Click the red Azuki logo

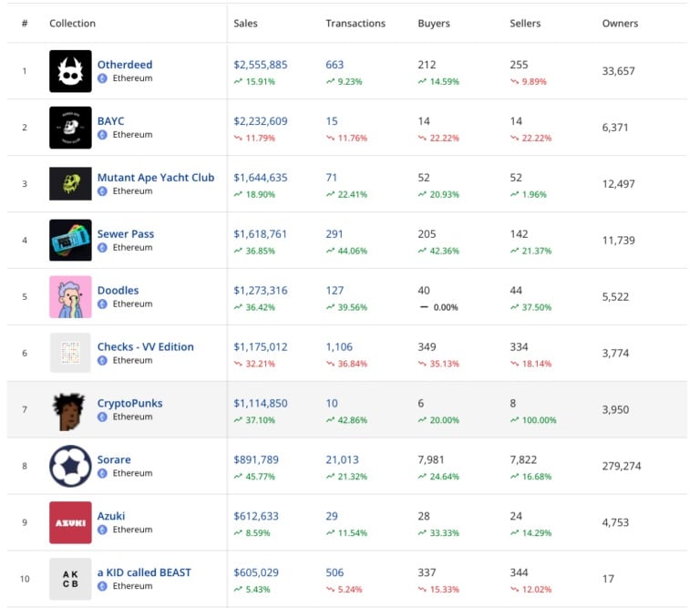click(x=70, y=523)
